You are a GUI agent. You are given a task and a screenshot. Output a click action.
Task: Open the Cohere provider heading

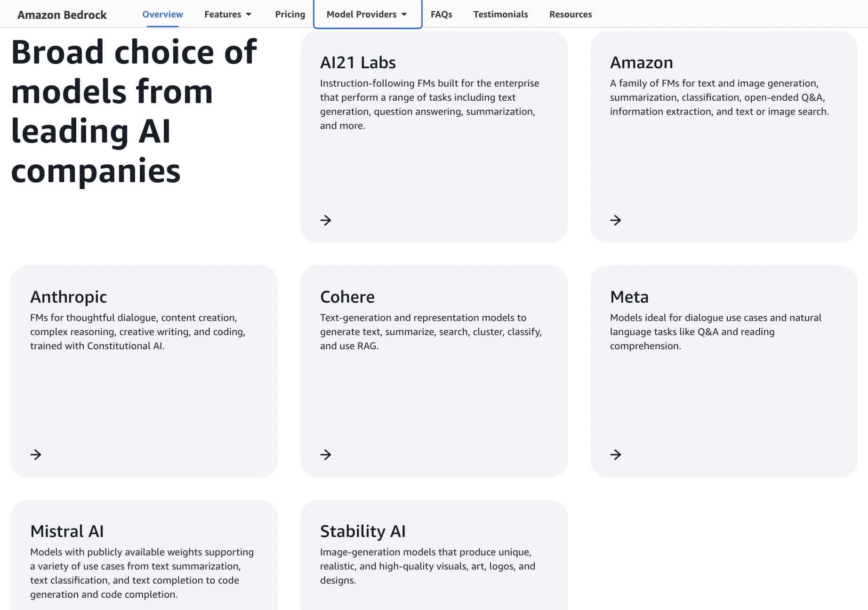coord(347,297)
